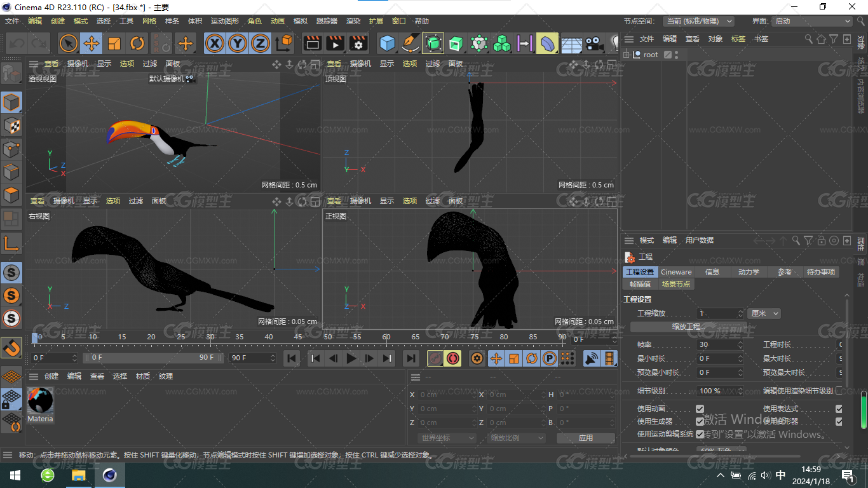Open the 节点空间 dropdown
This screenshot has width=868, height=488.
[x=699, y=21]
